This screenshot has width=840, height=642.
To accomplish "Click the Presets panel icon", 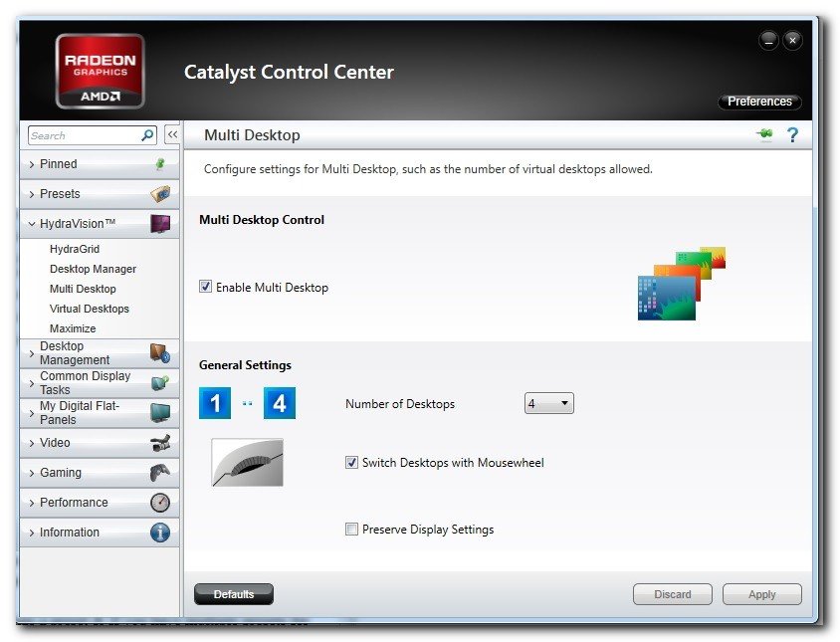I will 160,193.
